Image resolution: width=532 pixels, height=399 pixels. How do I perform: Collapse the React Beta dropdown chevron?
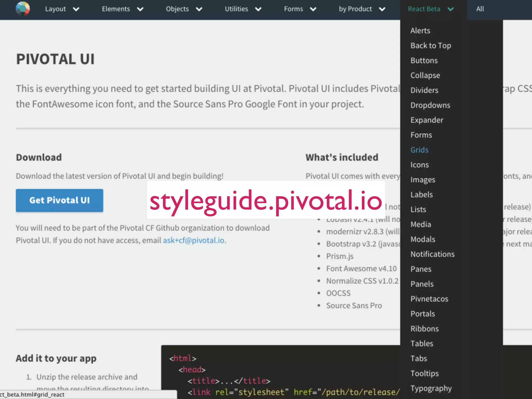tap(451, 9)
